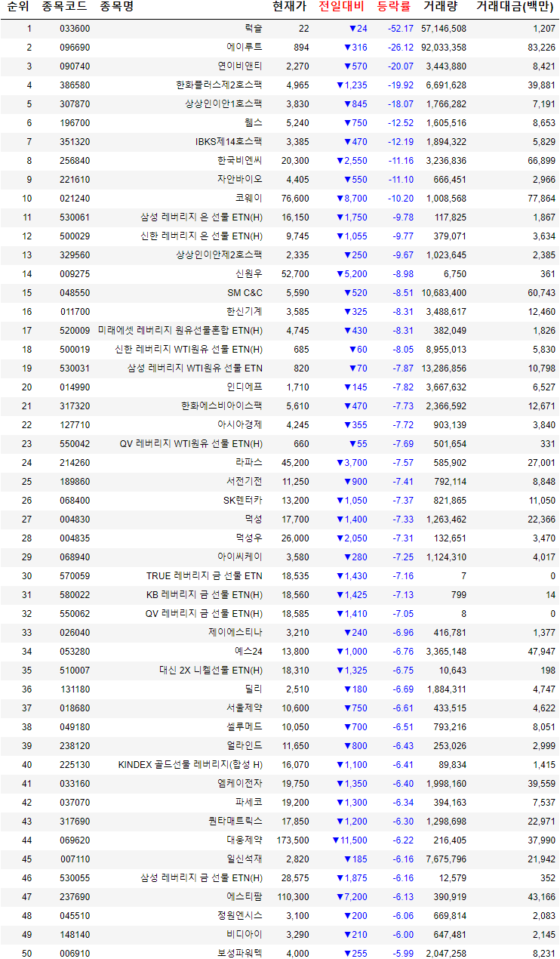Select stock name 일신석재
This screenshot has width=560, height=959.
[x=245, y=859]
